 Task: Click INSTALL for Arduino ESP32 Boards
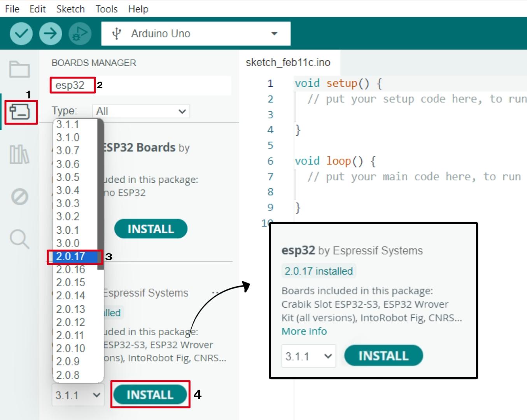point(151,229)
